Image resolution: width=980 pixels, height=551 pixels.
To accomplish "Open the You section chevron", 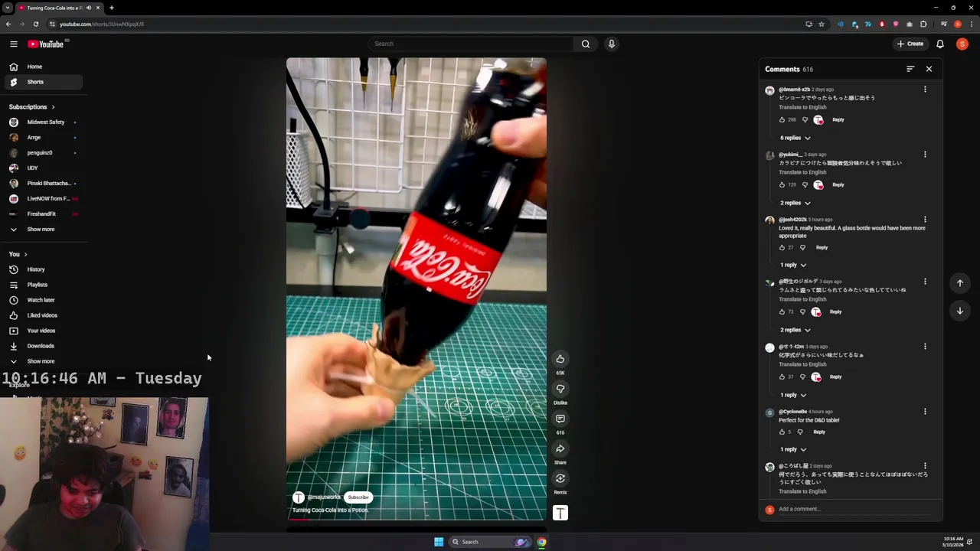I will pos(25,254).
